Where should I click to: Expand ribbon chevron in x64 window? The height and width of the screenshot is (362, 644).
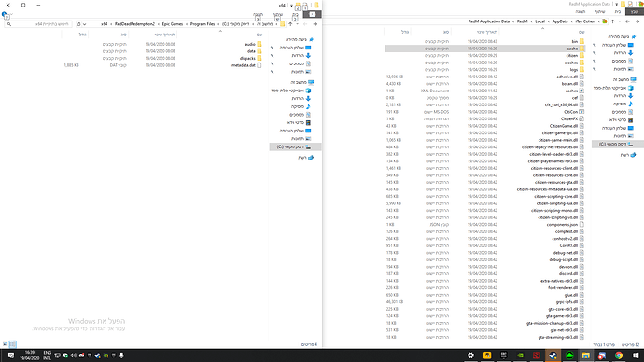point(11,14)
